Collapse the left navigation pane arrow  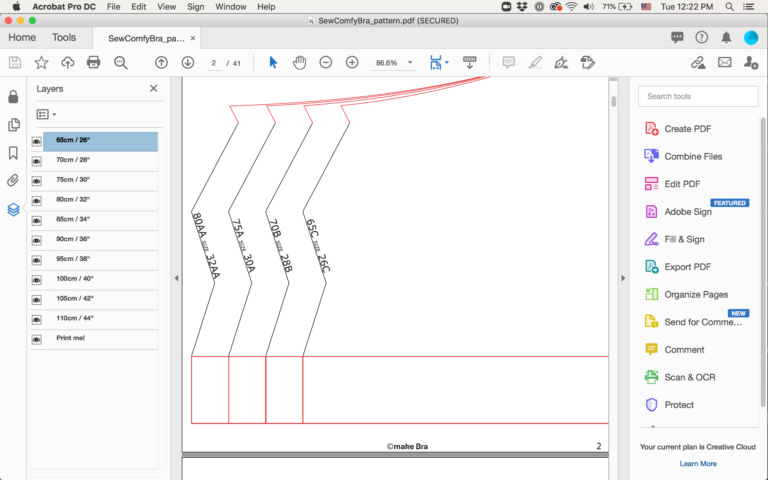tap(176, 278)
